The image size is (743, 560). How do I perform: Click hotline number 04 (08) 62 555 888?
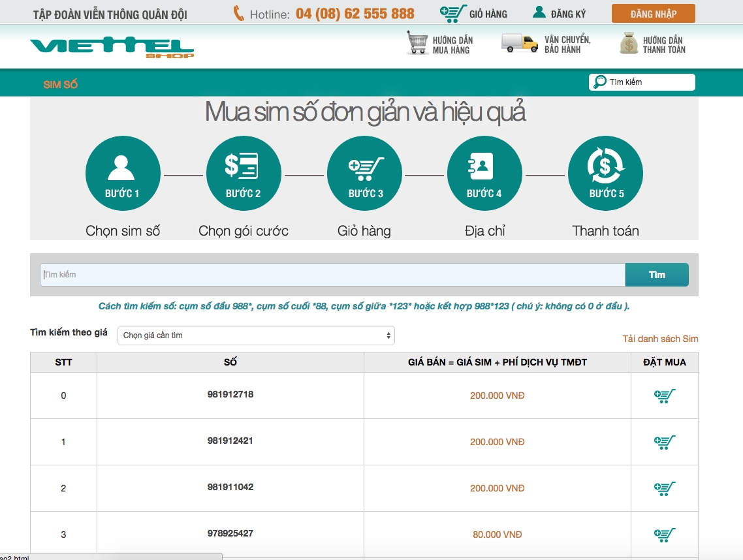coord(355,14)
